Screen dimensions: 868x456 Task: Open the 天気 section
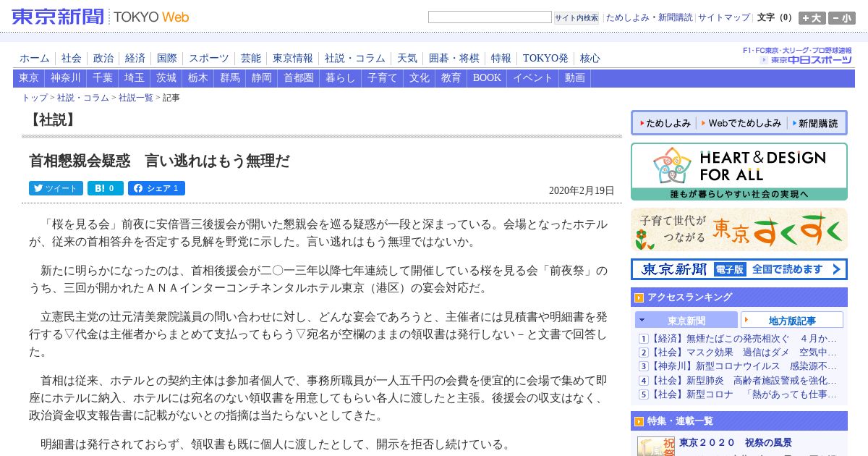pyautogui.click(x=407, y=58)
